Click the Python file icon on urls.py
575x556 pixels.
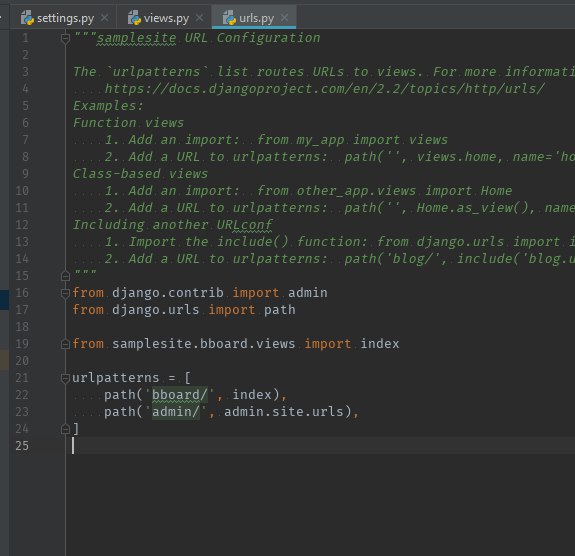229,18
